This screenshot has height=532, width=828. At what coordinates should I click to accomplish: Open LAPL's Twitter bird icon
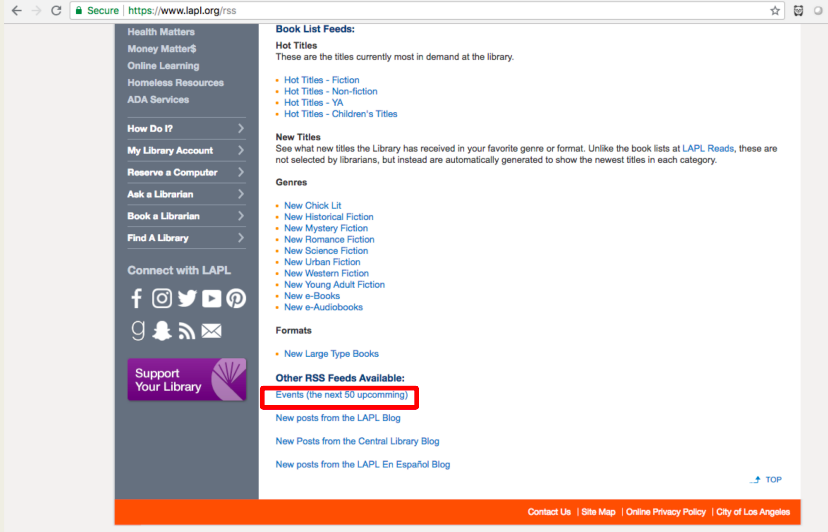coord(187,298)
